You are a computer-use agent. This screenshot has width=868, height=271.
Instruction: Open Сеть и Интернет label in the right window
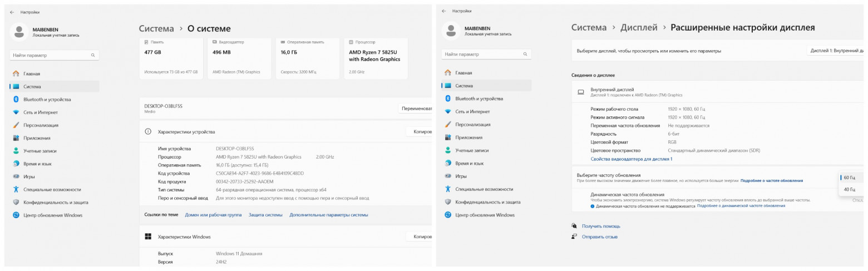[x=472, y=111]
